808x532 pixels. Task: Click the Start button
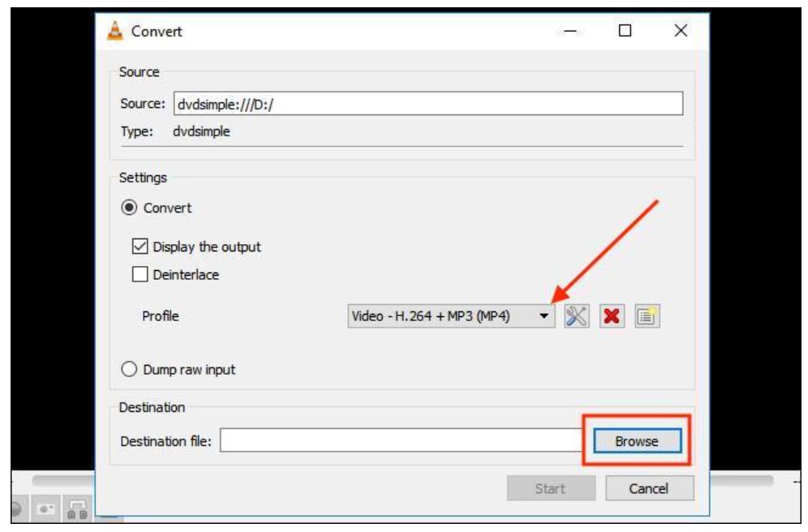pos(550,488)
